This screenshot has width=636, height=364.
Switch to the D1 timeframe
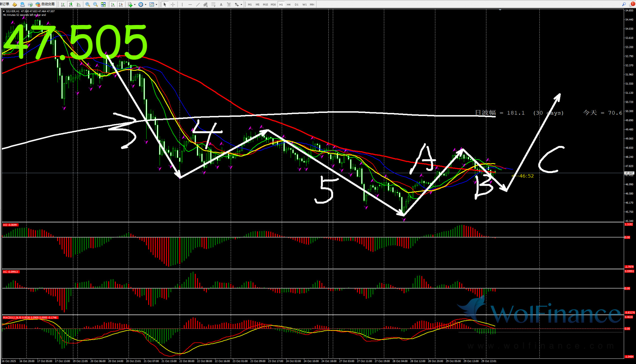click(297, 4)
